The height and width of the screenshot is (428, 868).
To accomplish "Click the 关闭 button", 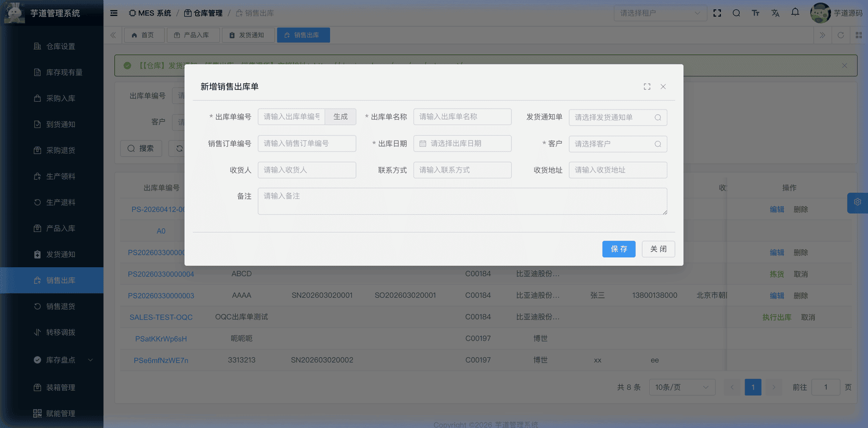I will (x=658, y=249).
